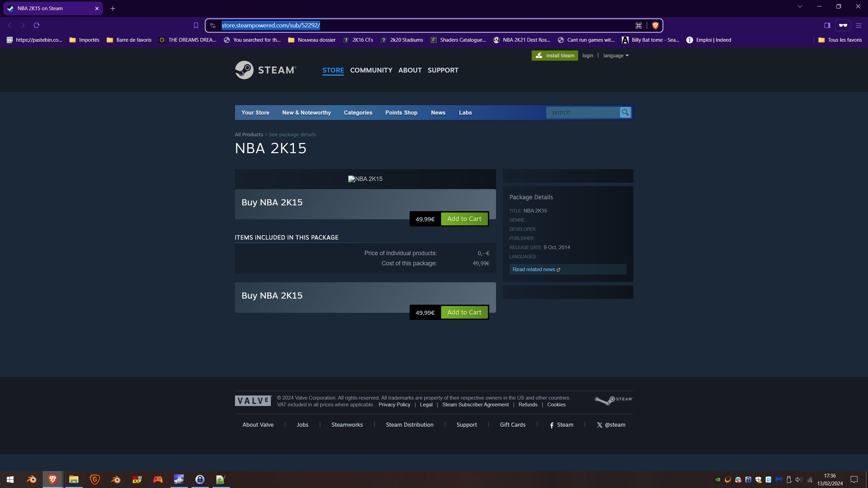This screenshot has height=488, width=868.
Task: Open the first Blender icon in the taskbar
Action: (x=32, y=480)
